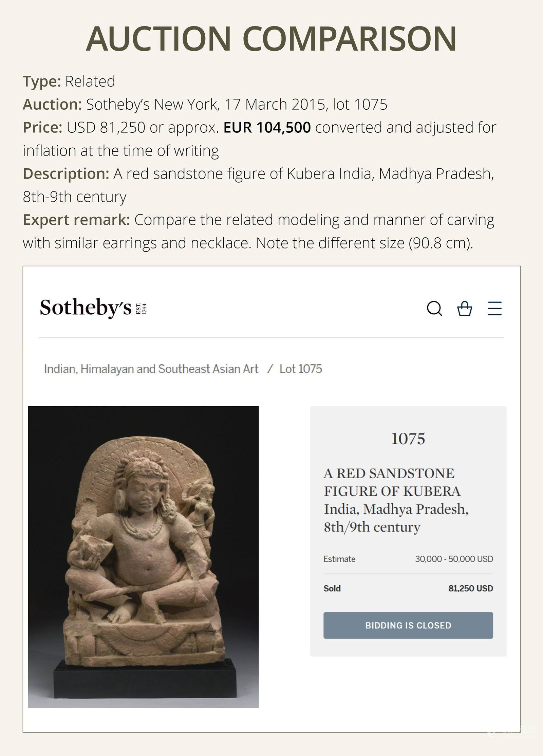
Task: Click the Sotheby's logo
Action: pos(86,308)
